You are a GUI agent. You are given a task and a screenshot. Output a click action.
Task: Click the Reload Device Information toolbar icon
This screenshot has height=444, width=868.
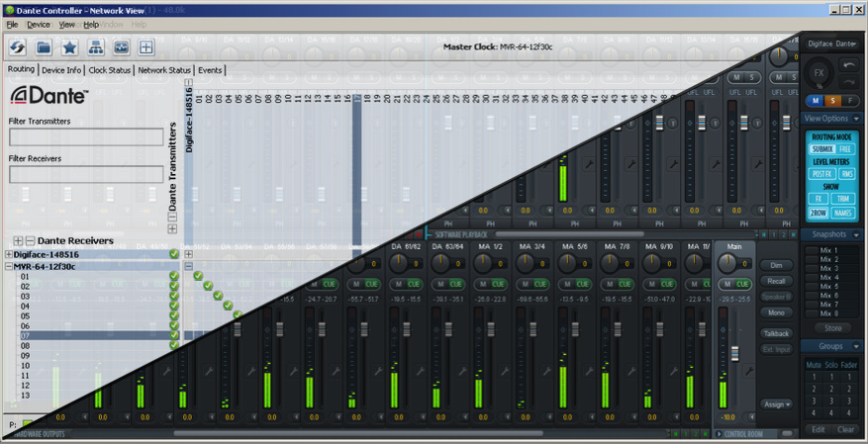pos(17,47)
